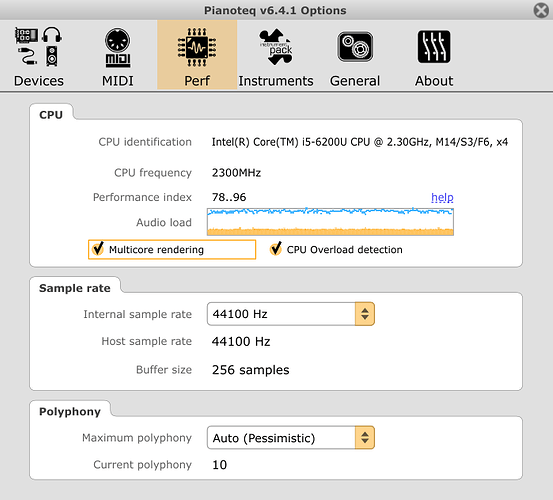Click the Auto (Pessimistic) combo box
Screen dimensions: 553x500
click(291, 438)
